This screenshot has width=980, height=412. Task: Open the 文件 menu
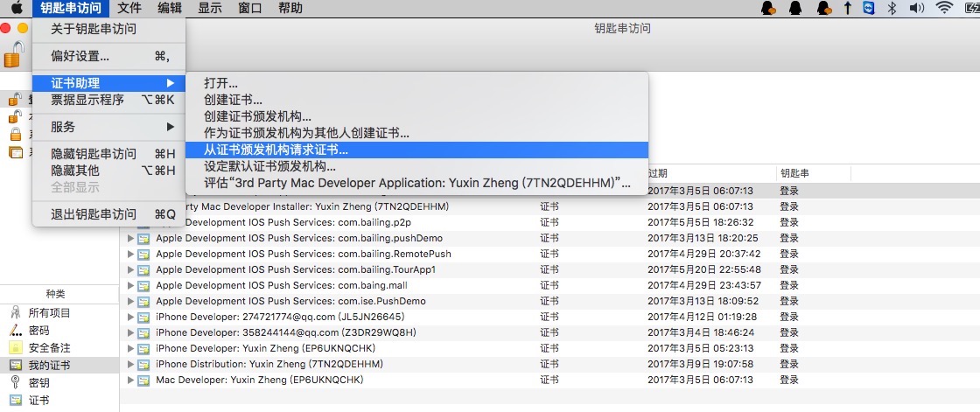tap(129, 8)
